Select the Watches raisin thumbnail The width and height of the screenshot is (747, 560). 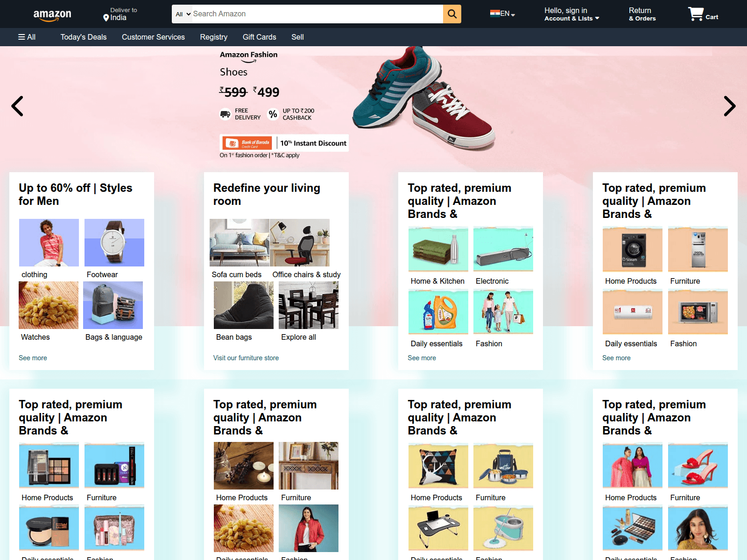point(49,305)
